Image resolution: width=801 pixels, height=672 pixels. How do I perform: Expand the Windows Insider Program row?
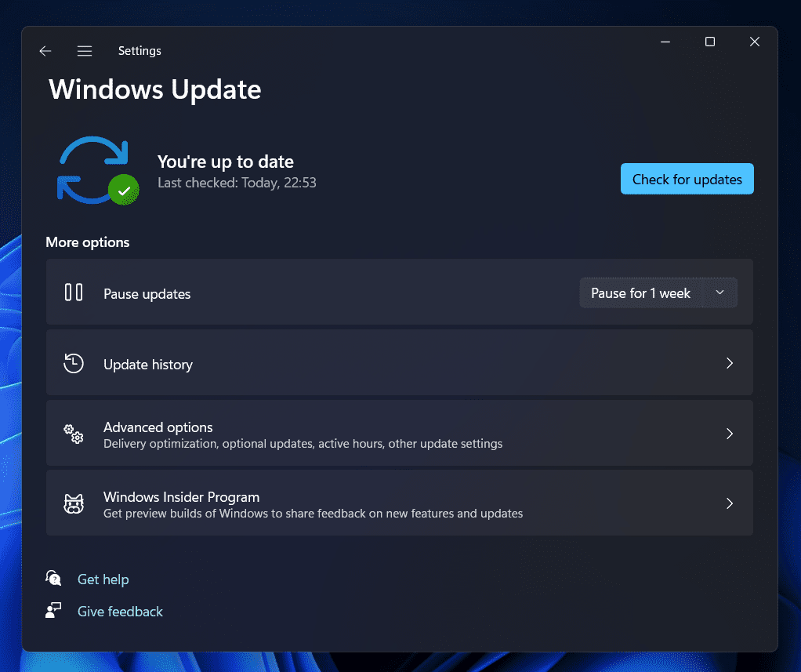click(x=729, y=503)
